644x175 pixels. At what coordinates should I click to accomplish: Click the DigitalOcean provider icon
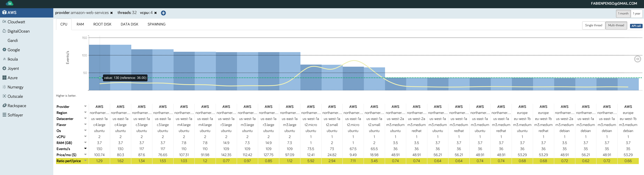point(4,31)
